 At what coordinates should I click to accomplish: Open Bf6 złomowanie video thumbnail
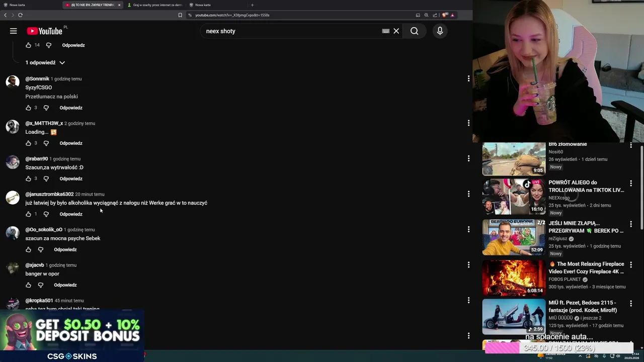pyautogui.click(x=514, y=158)
